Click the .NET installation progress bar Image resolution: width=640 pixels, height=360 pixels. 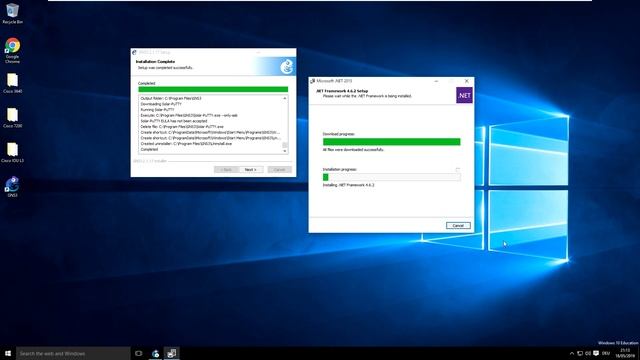391,177
